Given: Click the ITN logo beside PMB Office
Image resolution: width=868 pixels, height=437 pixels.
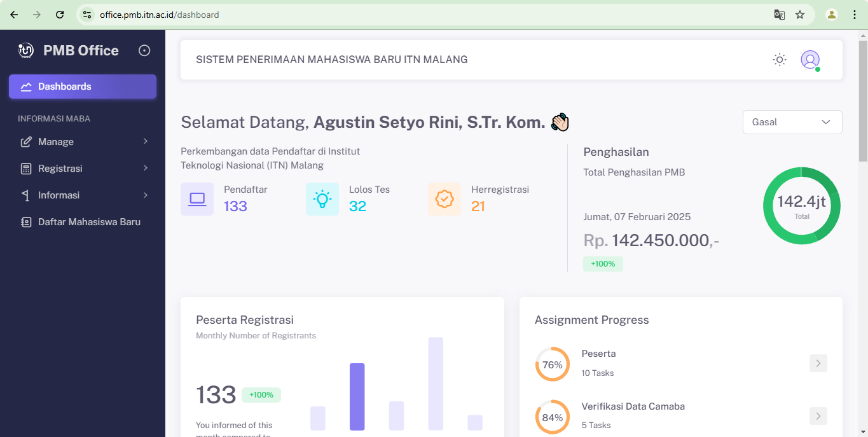Looking at the screenshot, I should pos(26,50).
